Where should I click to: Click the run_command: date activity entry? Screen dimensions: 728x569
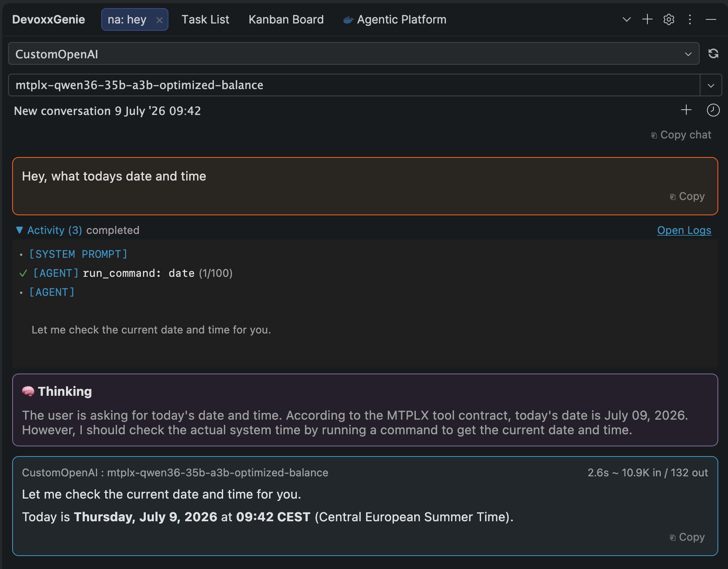pyautogui.click(x=138, y=273)
